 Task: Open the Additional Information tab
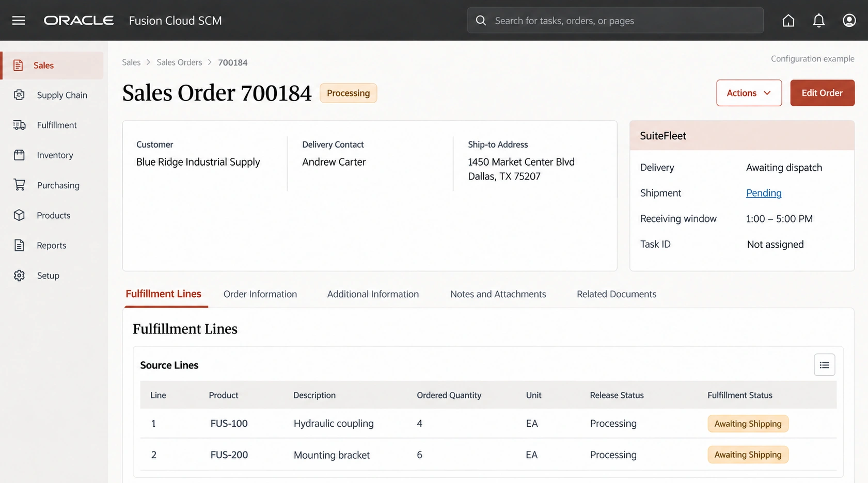pos(373,294)
